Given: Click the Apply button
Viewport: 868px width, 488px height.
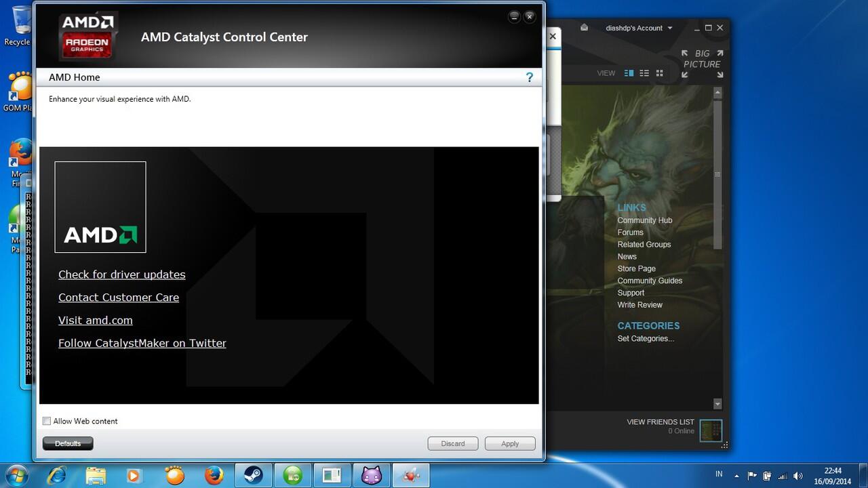Looking at the screenshot, I should [510, 443].
